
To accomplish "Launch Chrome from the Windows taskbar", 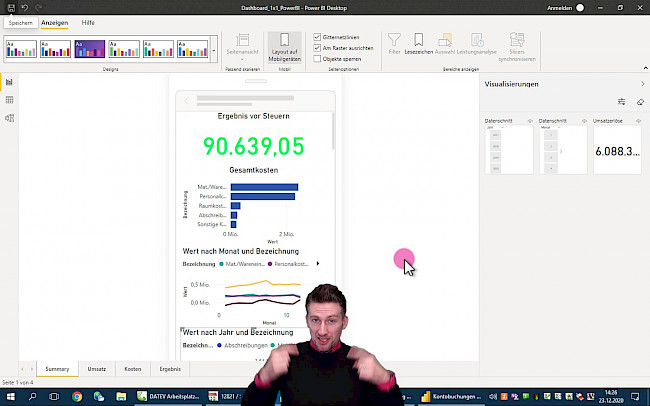I will click(77, 397).
